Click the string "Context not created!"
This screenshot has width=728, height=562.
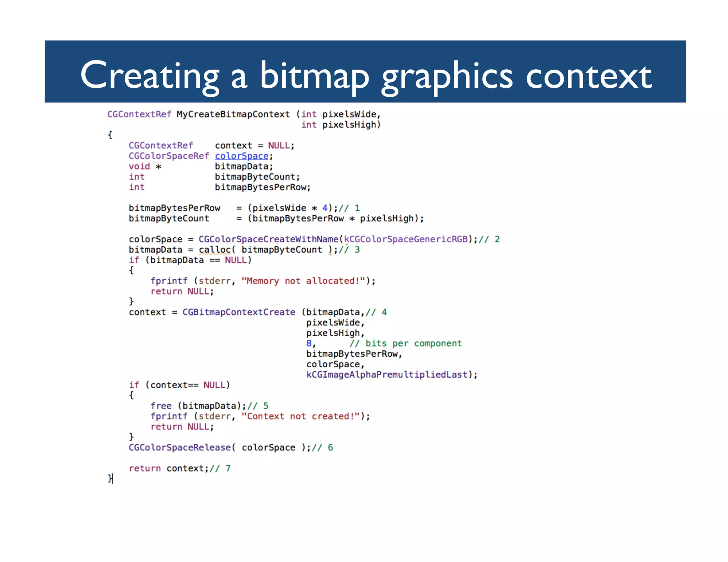[x=301, y=416]
